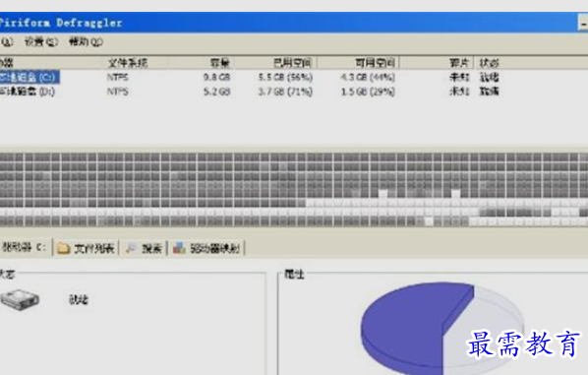This screenshot has width=588, height=375.
Task: Switch to the 驱动器 C: tab
Action: [x=25, y=247]
